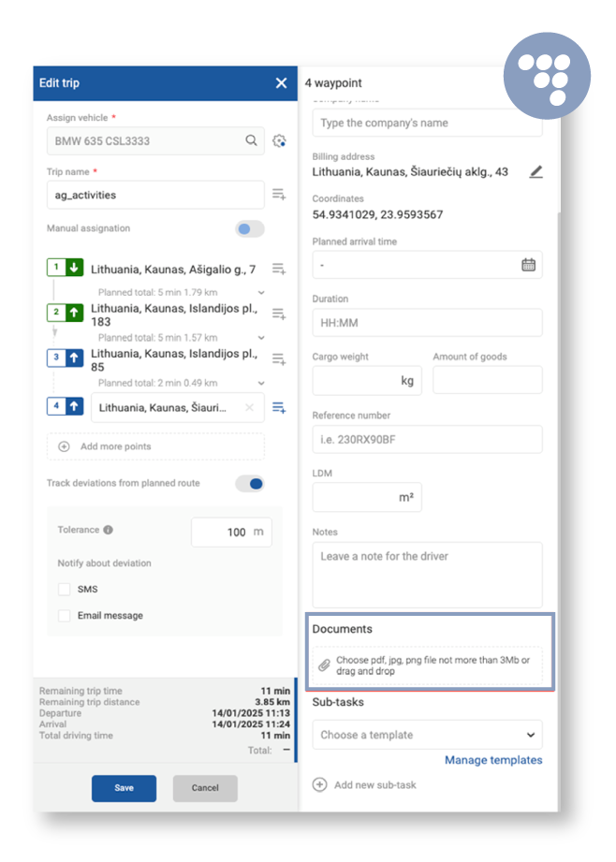Click address Islandijos pl., 85

click(174, 360)
